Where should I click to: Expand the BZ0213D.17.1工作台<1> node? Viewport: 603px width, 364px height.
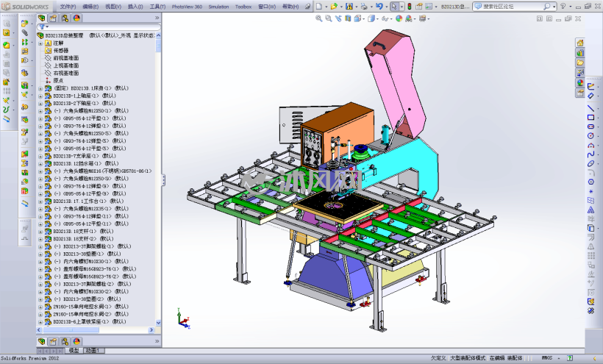pyautogui.click(x=40, y=201)
